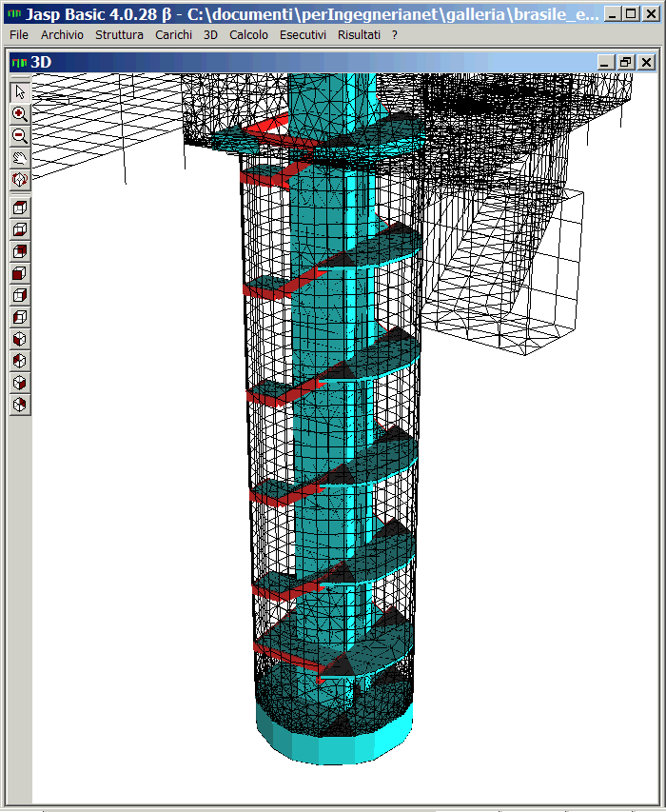Open the Calcolo menu
Screen dimensions: 666x812
coord(248,34)
